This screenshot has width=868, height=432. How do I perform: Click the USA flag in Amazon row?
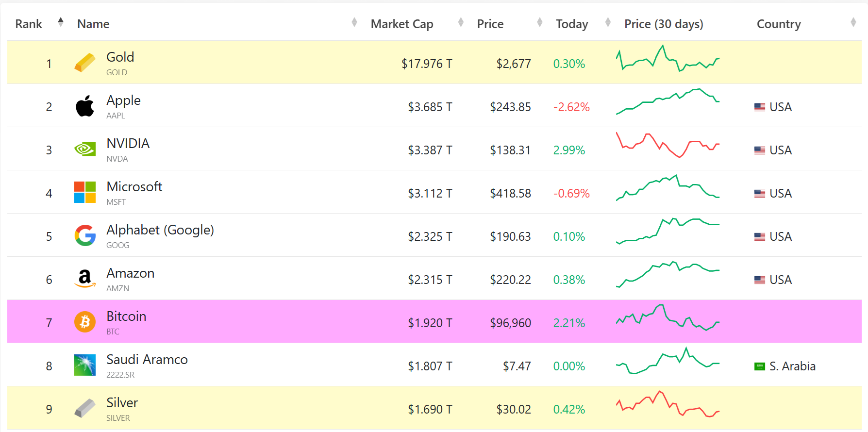pos(760,280)
